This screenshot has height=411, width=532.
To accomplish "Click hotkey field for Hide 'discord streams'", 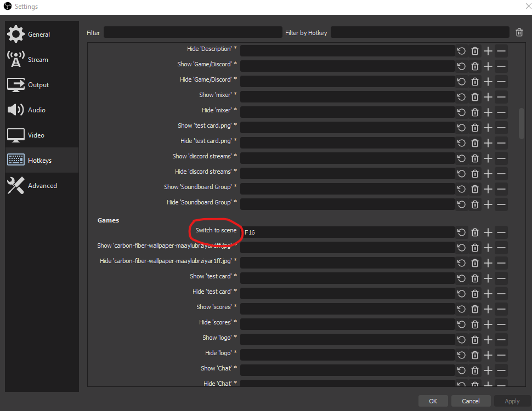I will tap(347, 174).
